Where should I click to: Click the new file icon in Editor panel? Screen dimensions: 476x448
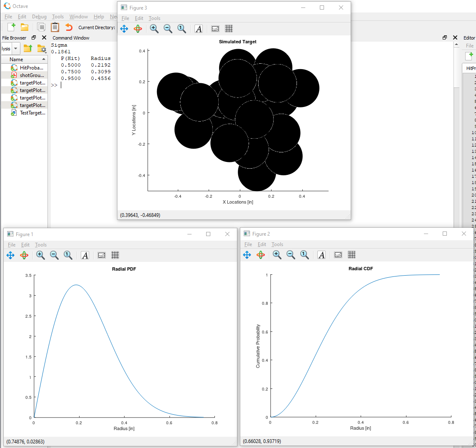469,56
